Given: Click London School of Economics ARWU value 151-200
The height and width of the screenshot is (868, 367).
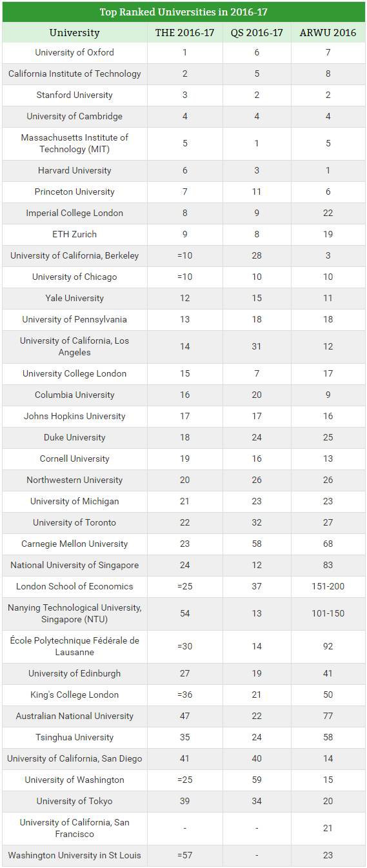Looking at the screenshot, I should (328, 586).
